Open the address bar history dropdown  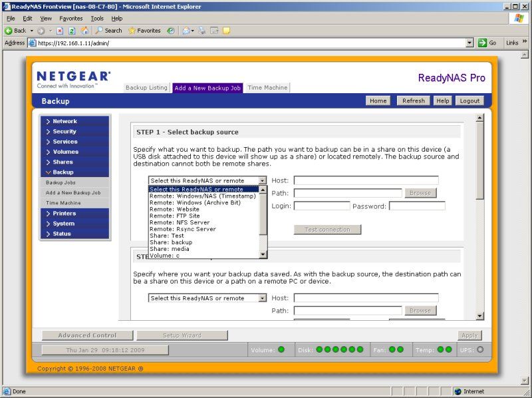click(470, 43)
